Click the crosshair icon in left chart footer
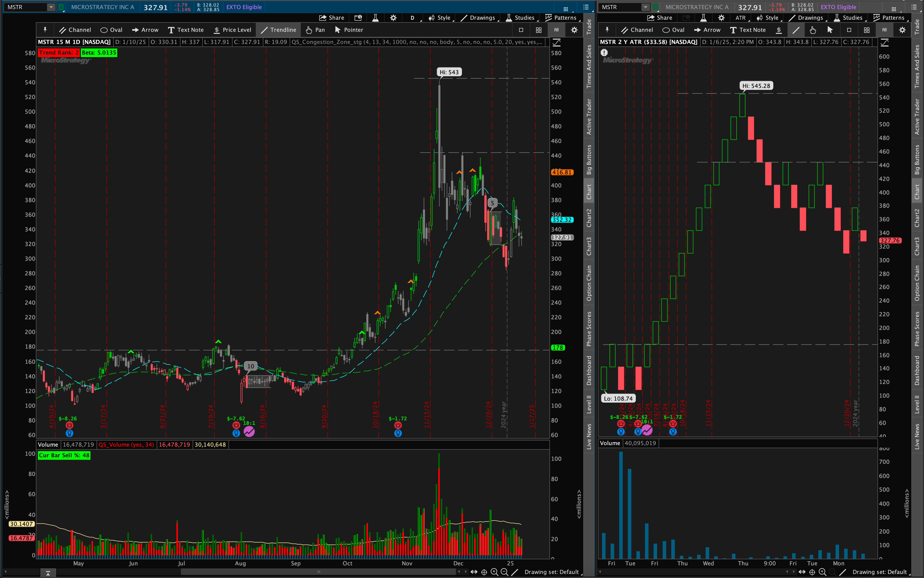924x578 pixels. [484, 572]
